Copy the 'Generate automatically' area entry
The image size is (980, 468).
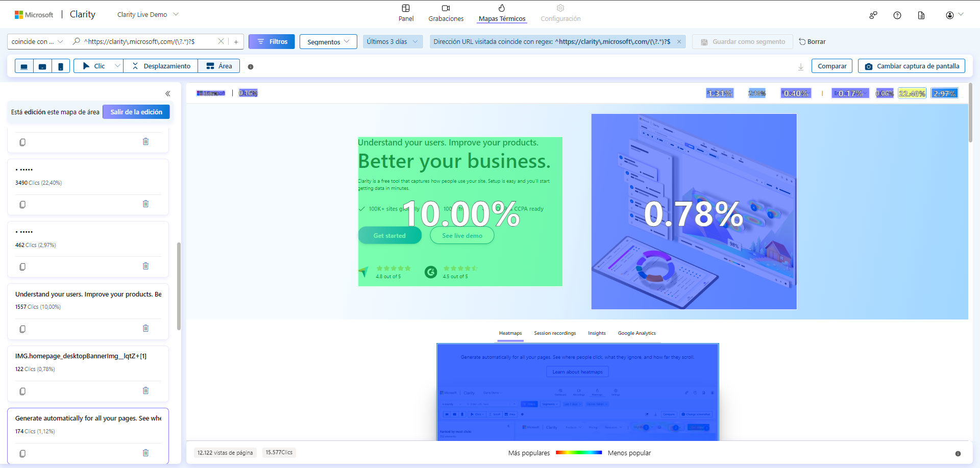pyautogui.click(x=22, y=453)
